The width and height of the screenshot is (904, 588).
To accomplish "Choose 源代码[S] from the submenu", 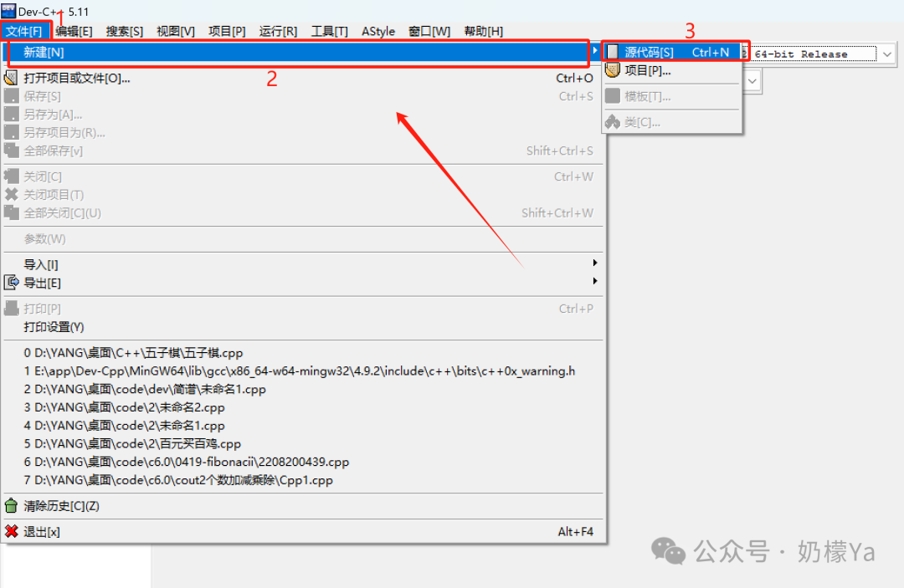I will (672, 52).
